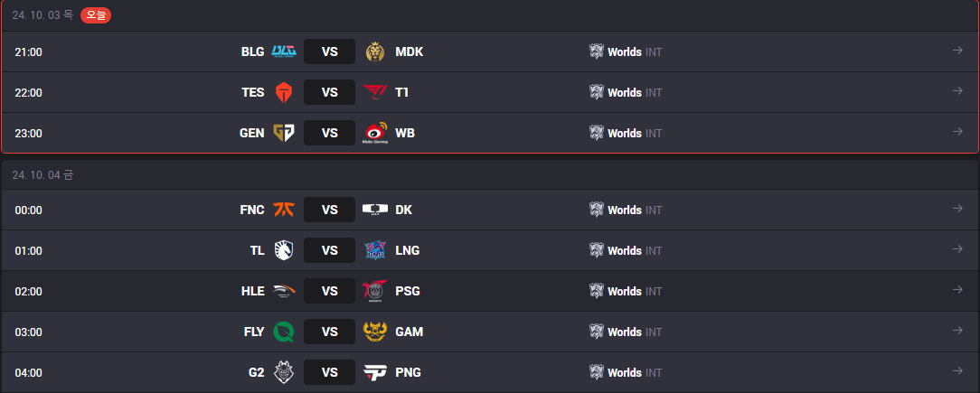
Task: Open the 22:00 TES vs T1 arrow
Action: (x=956, y=91)
